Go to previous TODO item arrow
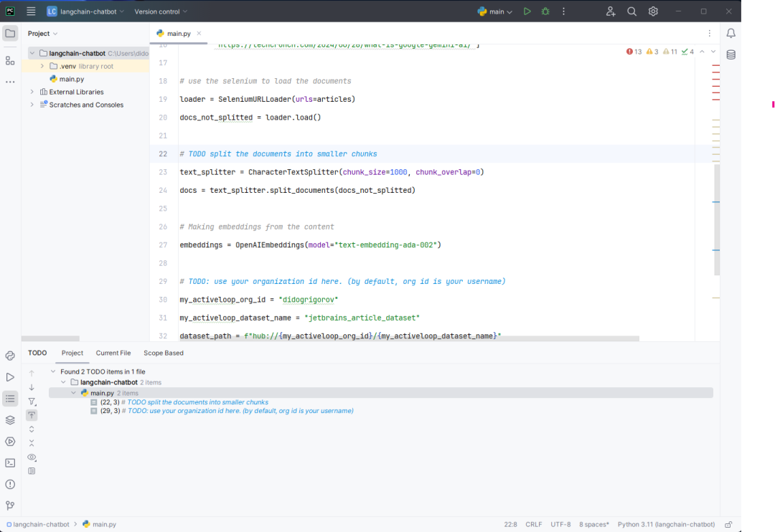 point(32,374)
